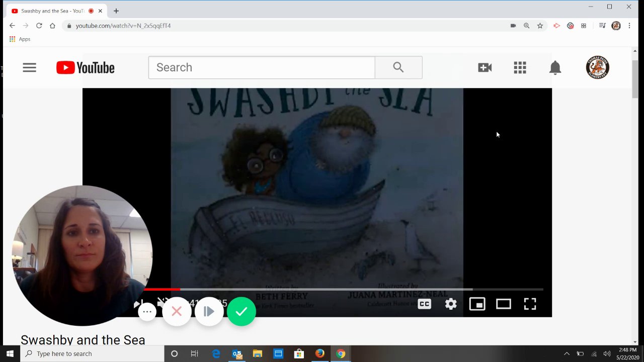This screenshot has width=644, height=362.
Task: Click the Swashby and the Sea title
Action: pos(83,340)
